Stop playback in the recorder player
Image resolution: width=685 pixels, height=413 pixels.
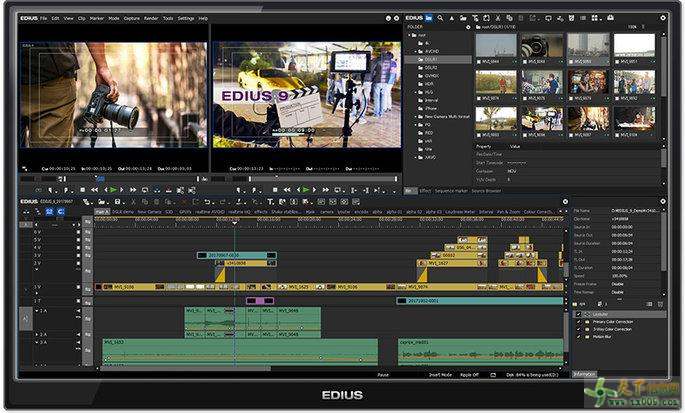pyautogui.click(x=275, y=190)
